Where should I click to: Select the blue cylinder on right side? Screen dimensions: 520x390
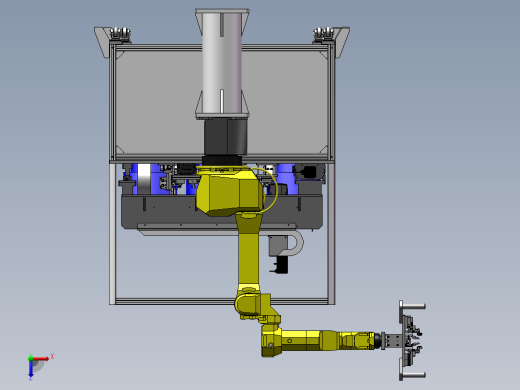[x=287, y=179]
